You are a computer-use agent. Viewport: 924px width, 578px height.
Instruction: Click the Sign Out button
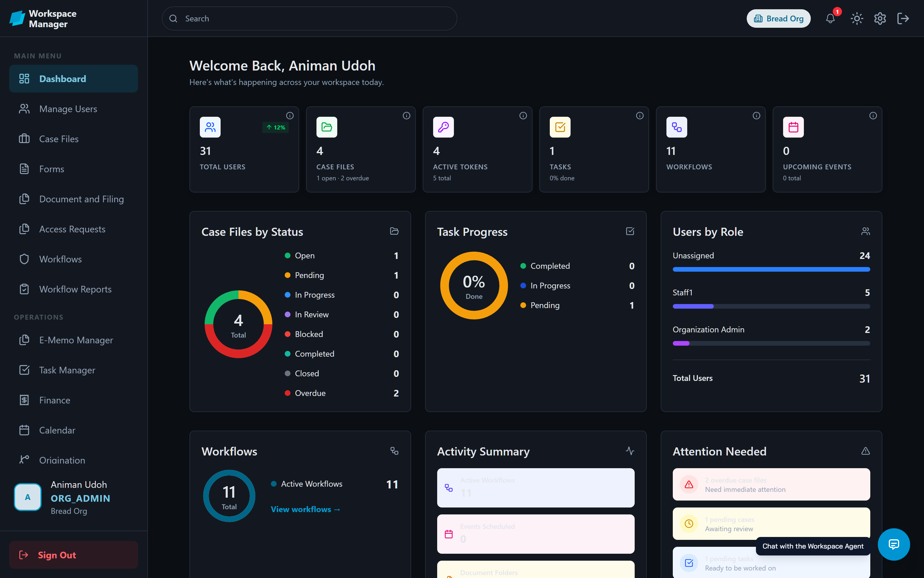pos(73,555)
